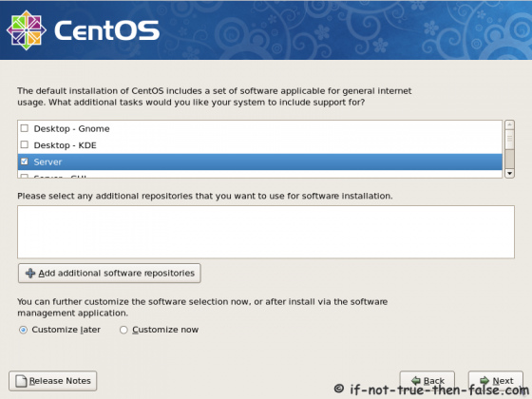The image size is (532, 399).
Task: Proceed with the Next button
Action: (496, 381)
